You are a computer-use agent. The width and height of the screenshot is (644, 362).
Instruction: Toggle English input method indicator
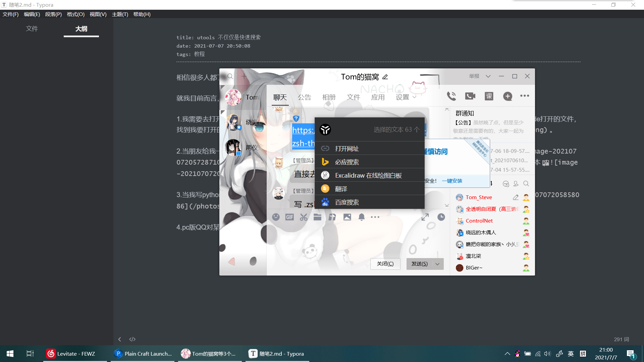click(x=571, y=354)
